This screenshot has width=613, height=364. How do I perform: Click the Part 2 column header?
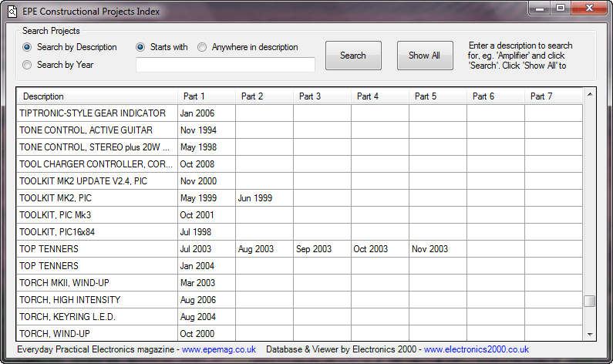[264, 96]
